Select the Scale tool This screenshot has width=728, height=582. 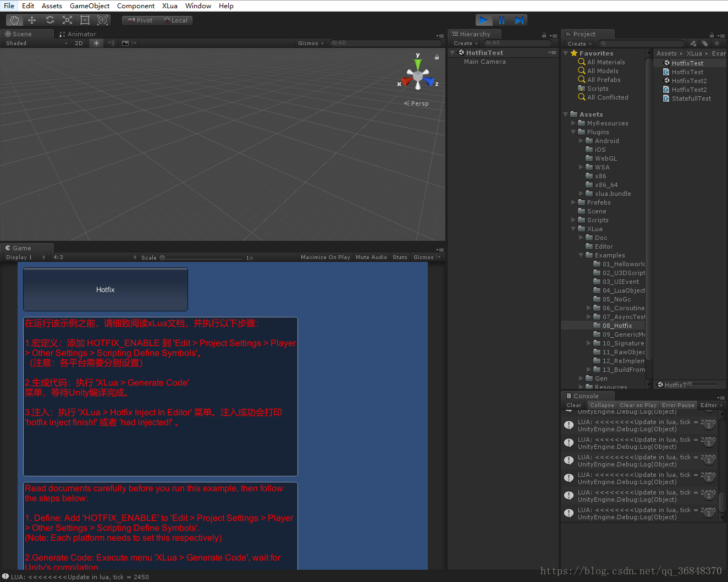[x=67, y=20]
